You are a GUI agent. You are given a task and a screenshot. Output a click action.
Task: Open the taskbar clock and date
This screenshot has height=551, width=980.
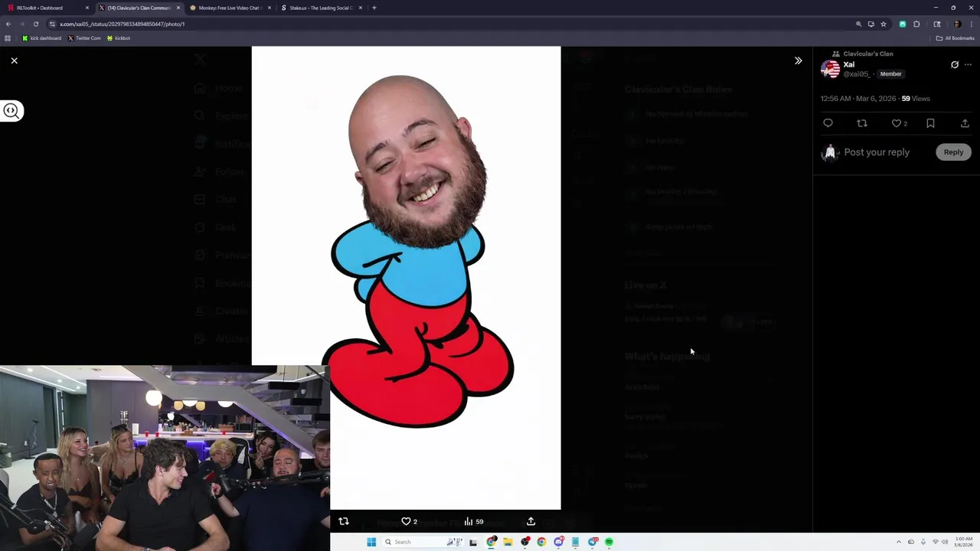(x=963, y=542)
